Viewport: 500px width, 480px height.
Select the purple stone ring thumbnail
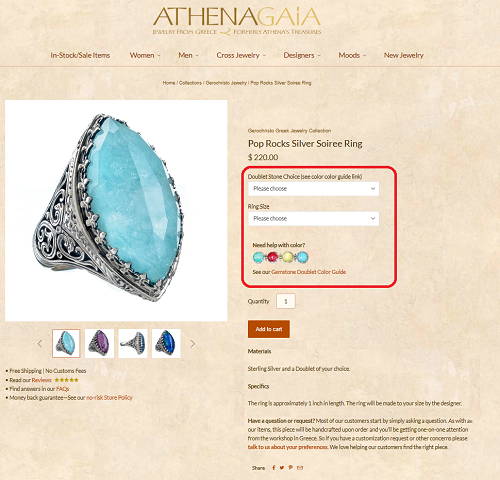click(x=99, y=343)
